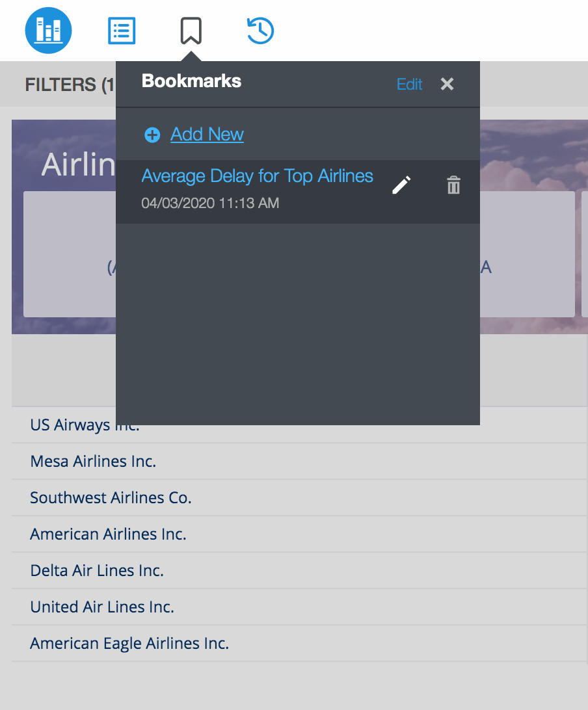Image resolution: width=588 pixels, height=710 pixels.
Task: Click Edit in Bookmarks header
Action: point(409,84)
